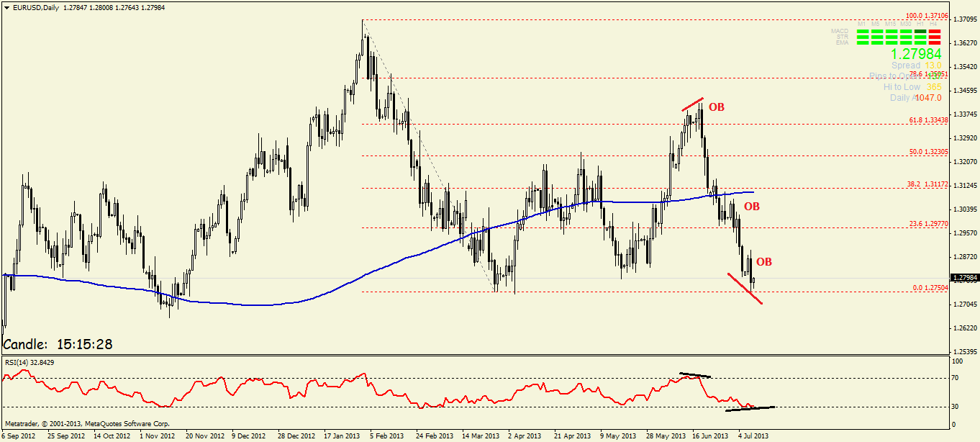This screenshot has height=442, width=980.
Task: Click the M1 timeframe column header
Action: click(x=861, y=24)
